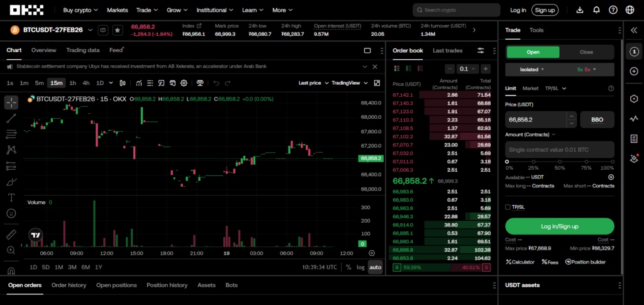Image resolution: width=644 pixels, height=305 pixels.
Task: Expand the chart to fullscreen
Action: coord(377,83)
